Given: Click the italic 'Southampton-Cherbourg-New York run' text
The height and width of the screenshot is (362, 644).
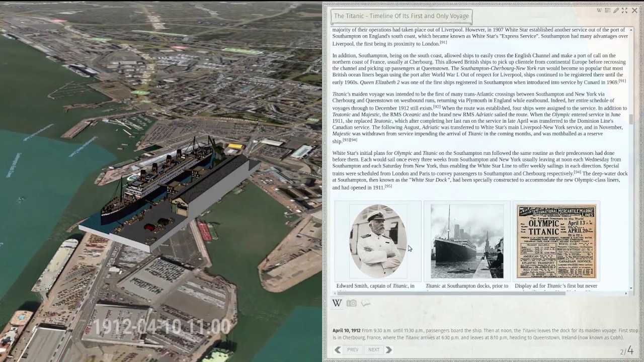Looking at the screenshot, I should click(503, 68).
